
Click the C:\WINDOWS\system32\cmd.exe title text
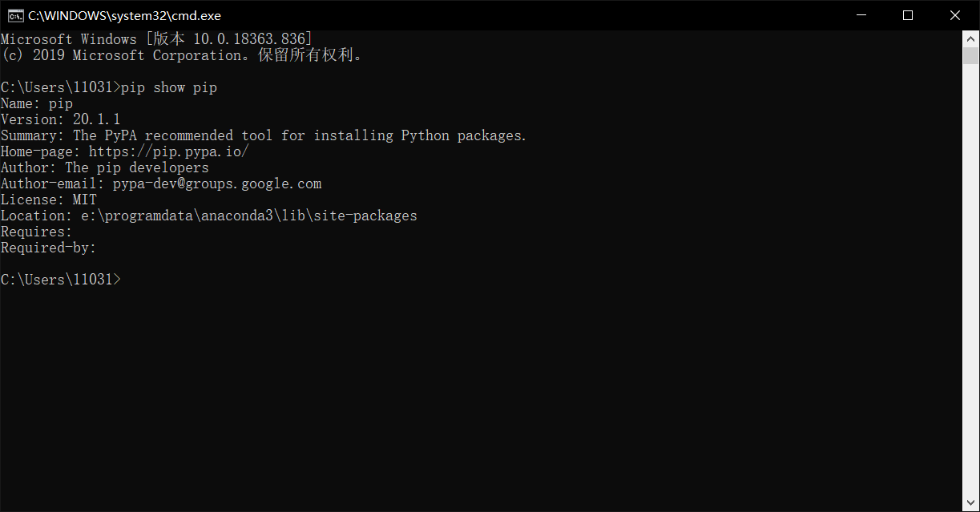(x=124, y=15)
